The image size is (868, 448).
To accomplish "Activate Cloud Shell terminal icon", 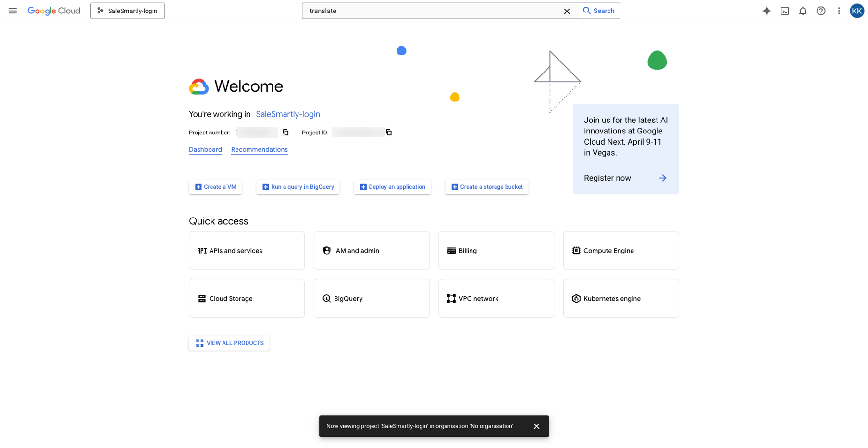I will pos(785,11).
